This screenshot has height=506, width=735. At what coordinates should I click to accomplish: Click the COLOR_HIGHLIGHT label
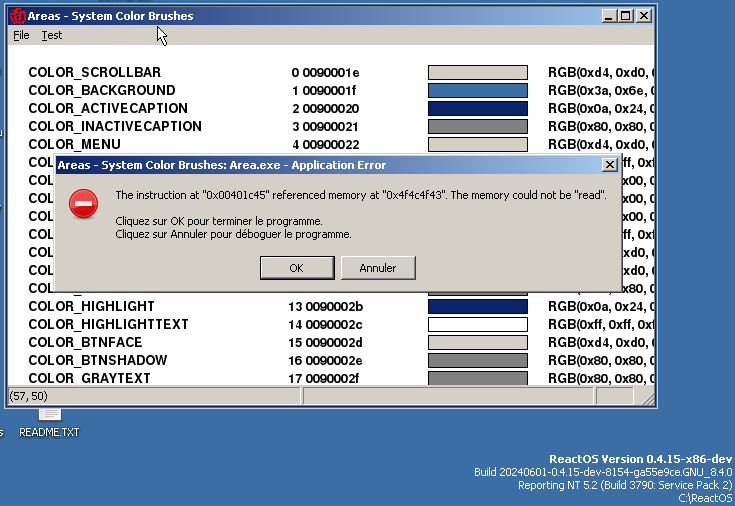[91, 306]
